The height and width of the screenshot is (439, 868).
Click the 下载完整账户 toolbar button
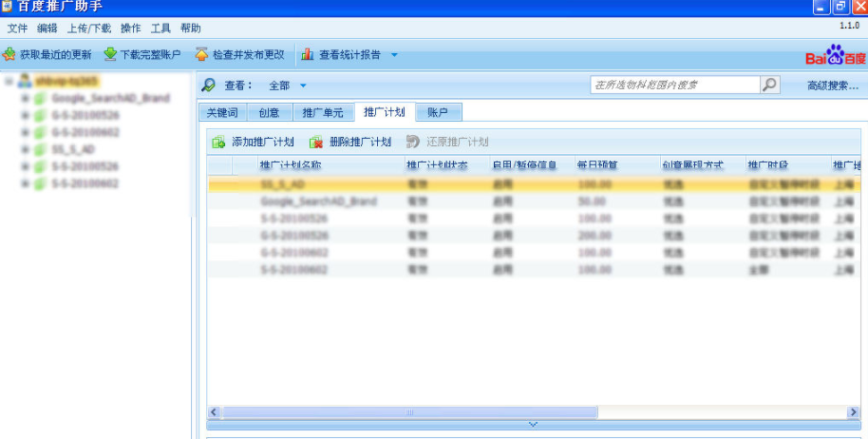[x=142, y=55]
